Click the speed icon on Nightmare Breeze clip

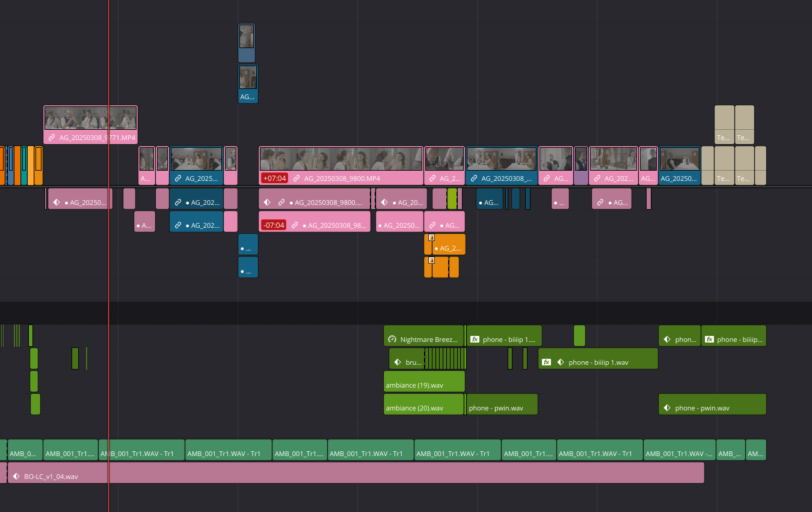pos(392,340)
